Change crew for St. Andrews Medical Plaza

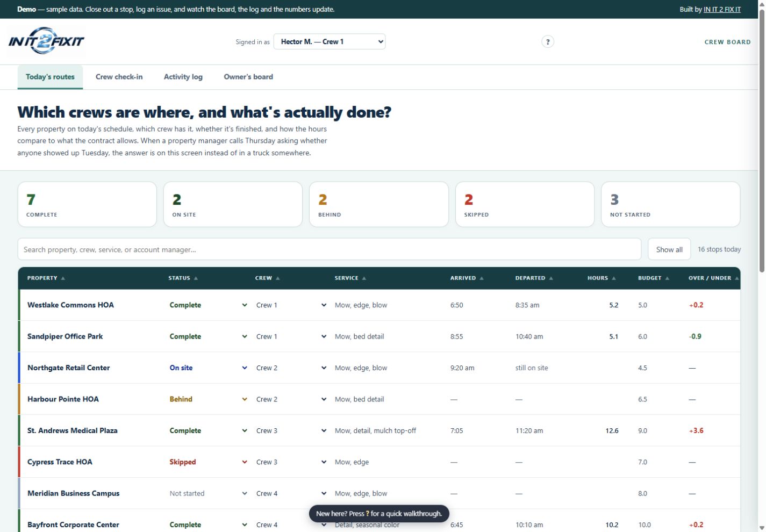(291, 430)
